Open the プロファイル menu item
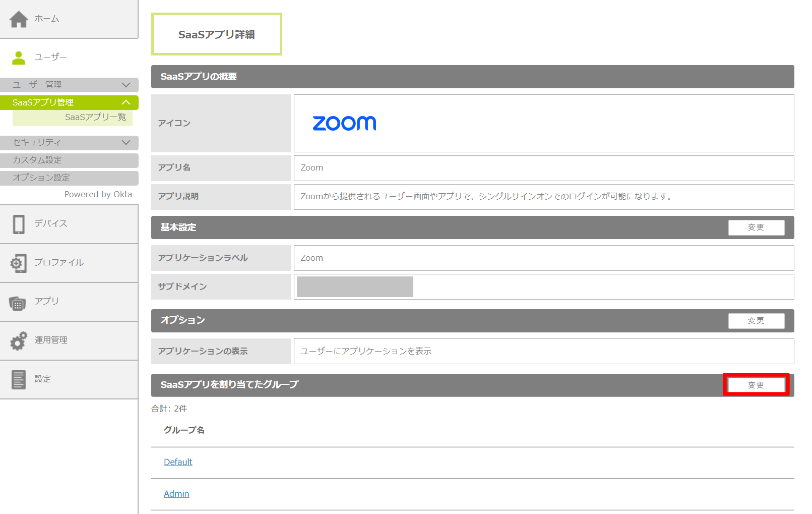Image resolution: width=812 pixels, height=514 pixels. pos(69,263)
